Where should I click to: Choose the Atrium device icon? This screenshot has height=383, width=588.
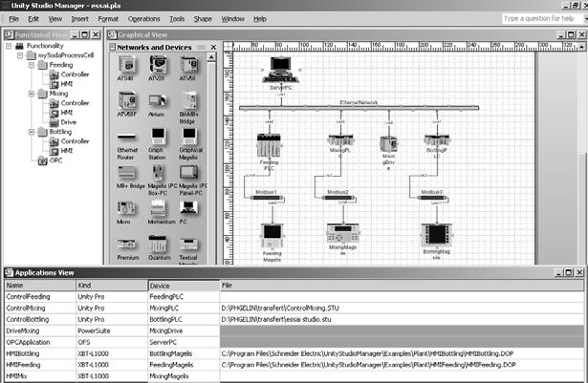(x=158, y=100)
